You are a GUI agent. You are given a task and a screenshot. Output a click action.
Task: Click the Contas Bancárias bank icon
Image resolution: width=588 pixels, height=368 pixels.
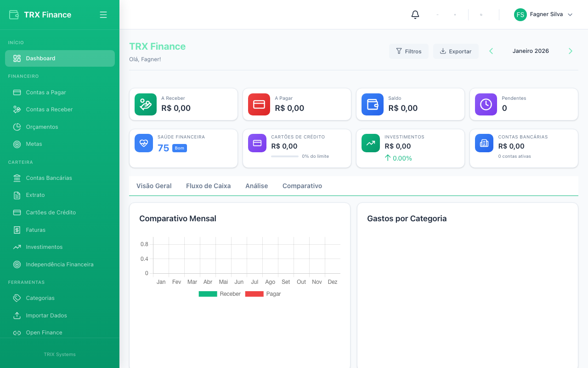tap(484, 143)
